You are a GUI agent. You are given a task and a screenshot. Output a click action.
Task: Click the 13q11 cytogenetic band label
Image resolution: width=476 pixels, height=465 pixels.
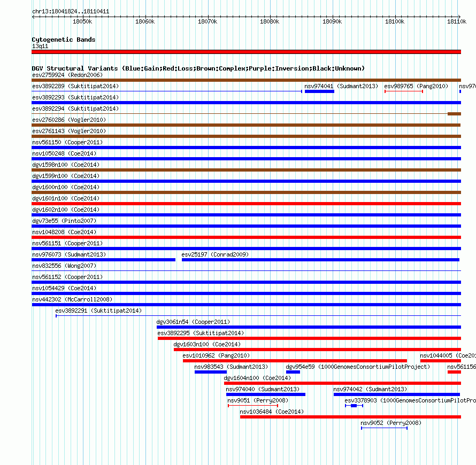click(40, 46)
